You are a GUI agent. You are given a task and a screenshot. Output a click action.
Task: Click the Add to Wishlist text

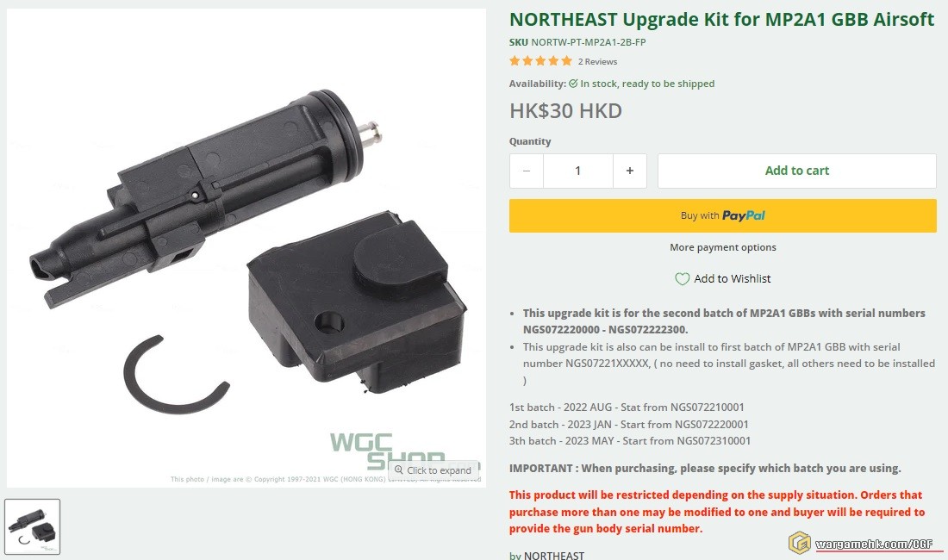733,278
